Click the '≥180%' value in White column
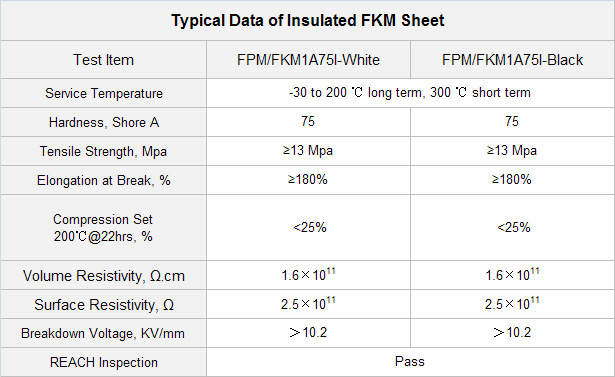This screenshot has width=615, height=377. pyautogui.click(x=308, y=180)
